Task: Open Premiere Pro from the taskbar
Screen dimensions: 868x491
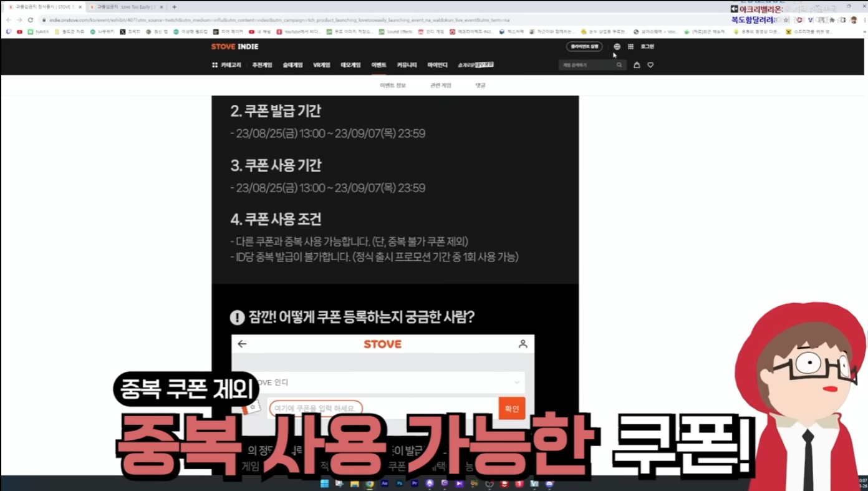Action: point(415,484)
